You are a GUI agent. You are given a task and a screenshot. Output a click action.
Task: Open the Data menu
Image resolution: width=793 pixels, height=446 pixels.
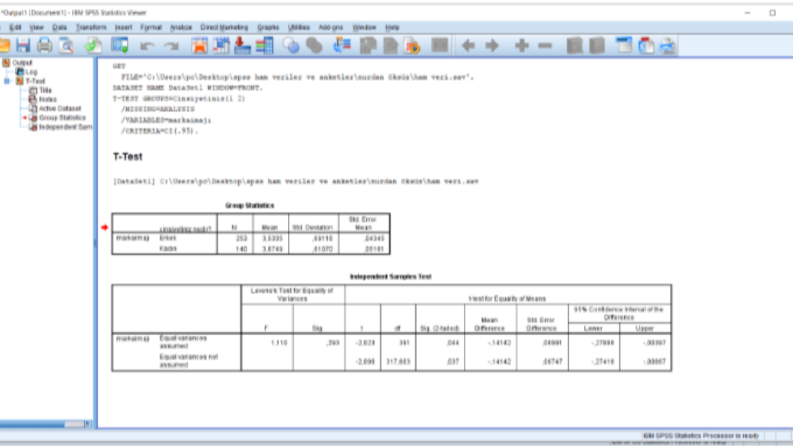(59, 27)
